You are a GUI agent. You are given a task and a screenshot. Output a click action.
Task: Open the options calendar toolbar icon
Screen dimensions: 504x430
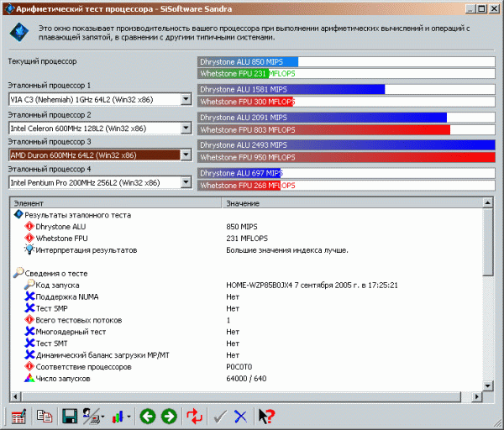point(18,417)
